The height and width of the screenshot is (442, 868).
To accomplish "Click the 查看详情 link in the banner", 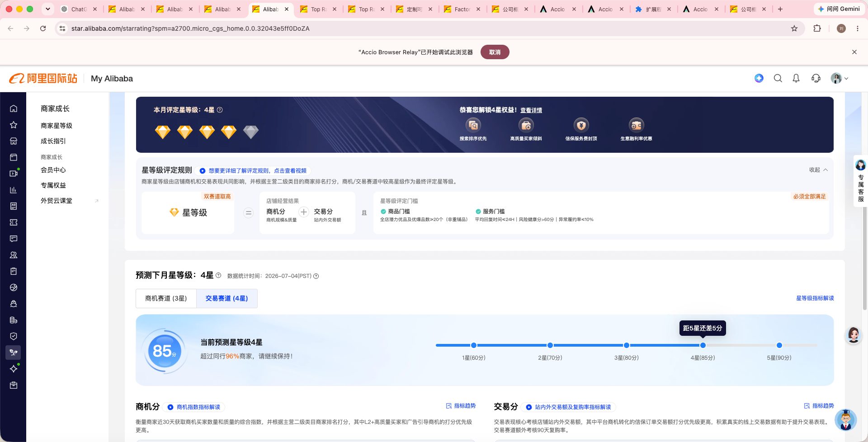I will pos(531,110).
